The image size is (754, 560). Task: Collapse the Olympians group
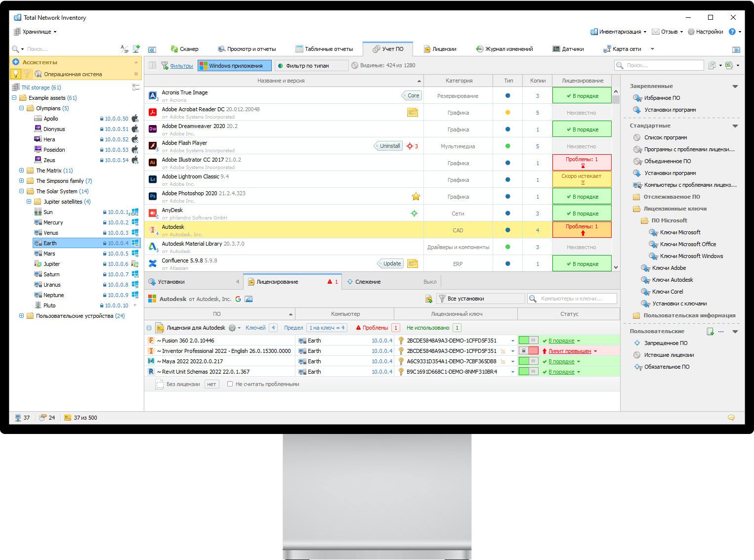21,108
